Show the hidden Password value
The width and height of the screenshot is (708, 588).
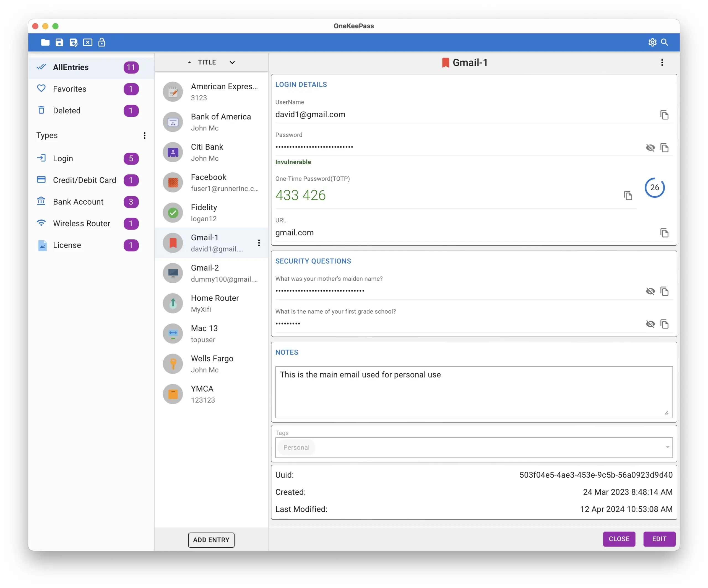(650, 148)
